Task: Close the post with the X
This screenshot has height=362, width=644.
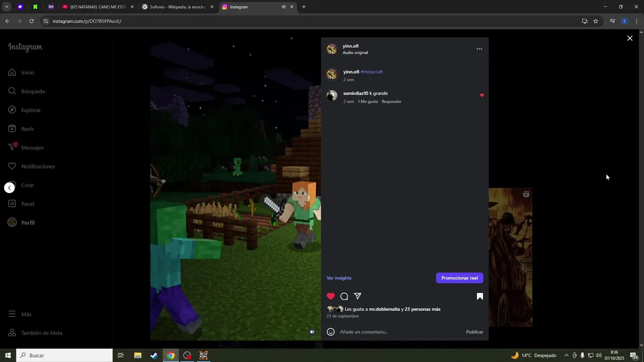Action: click(x=629, y=38)
